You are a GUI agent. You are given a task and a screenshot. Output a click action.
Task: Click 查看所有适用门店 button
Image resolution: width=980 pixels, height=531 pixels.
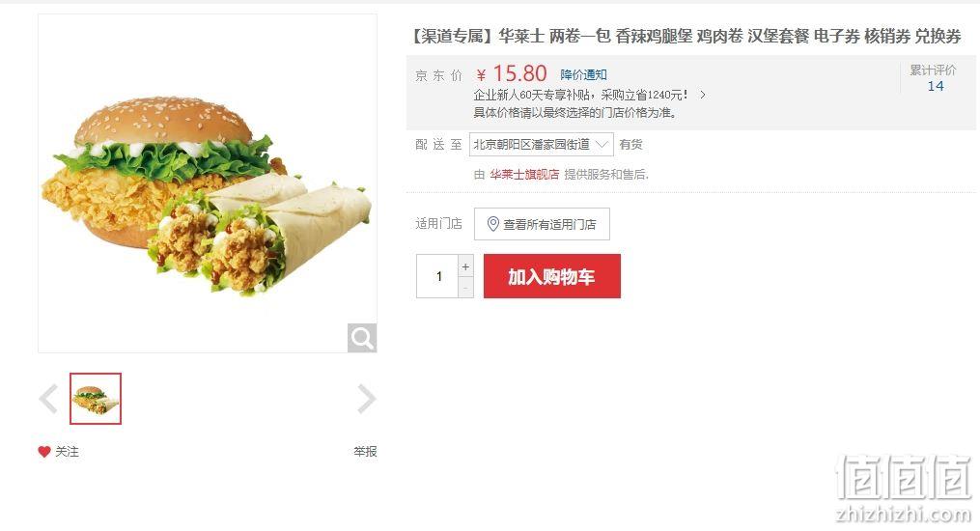pyautogui.click(x=542, y=224)
